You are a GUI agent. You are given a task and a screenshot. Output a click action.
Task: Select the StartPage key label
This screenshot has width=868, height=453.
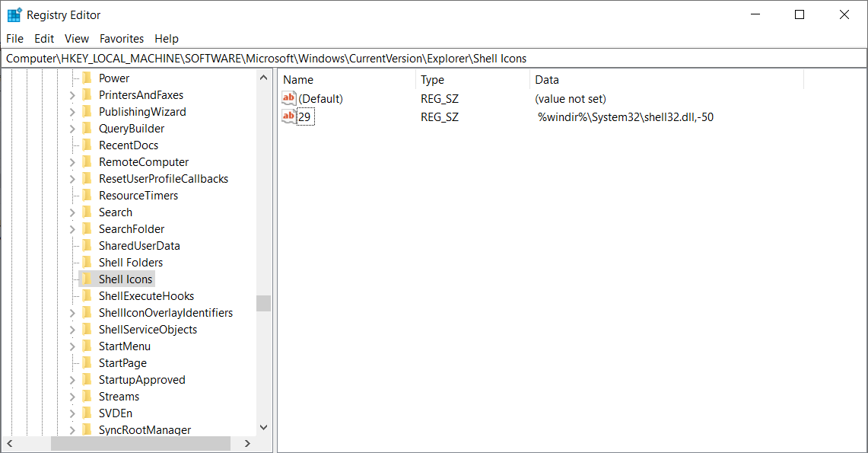(x=123, y=363)
